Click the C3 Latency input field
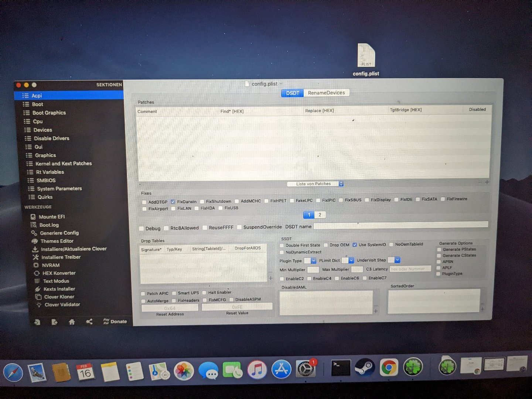Screen dimensions: 532x399 [x=410, y=269]
